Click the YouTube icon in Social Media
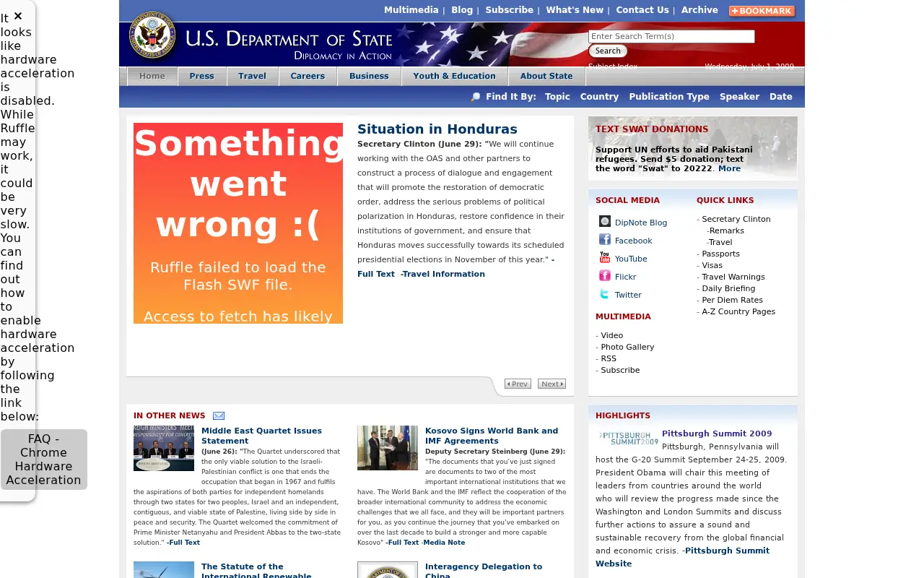Screen dimensions: 924x578 tap(605, 257)
